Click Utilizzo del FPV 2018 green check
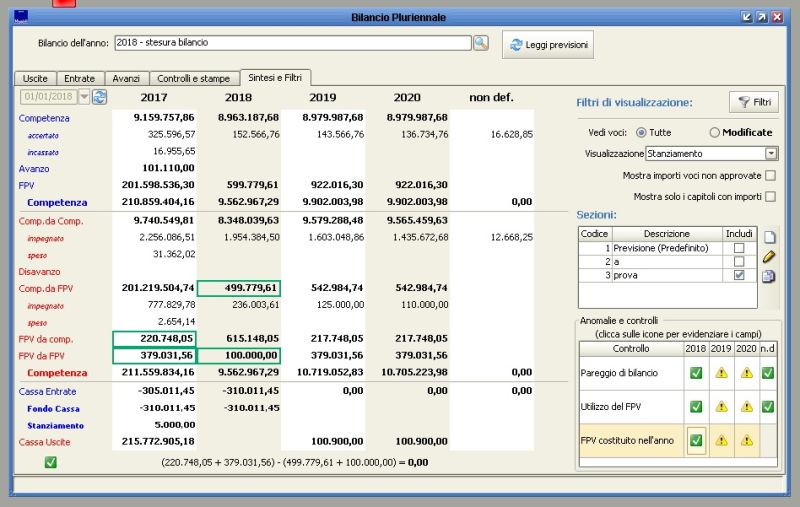 (696, 407)
